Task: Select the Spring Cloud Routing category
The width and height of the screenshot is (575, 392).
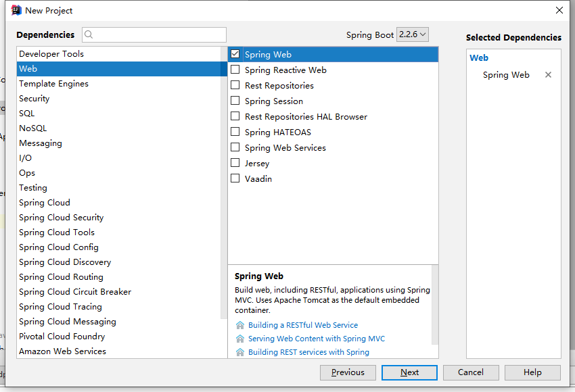Action: tap(119, 277)
